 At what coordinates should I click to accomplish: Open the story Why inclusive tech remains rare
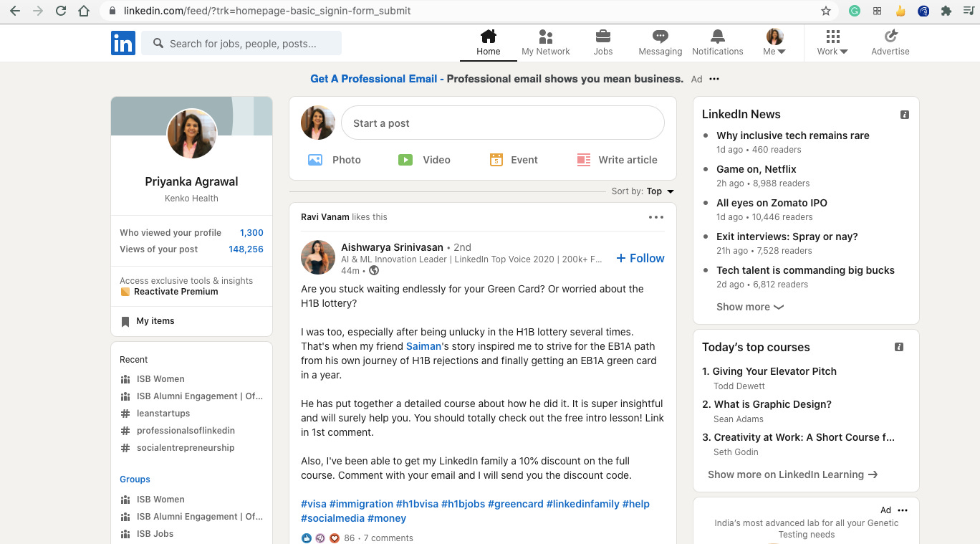[x=793, y=135]
